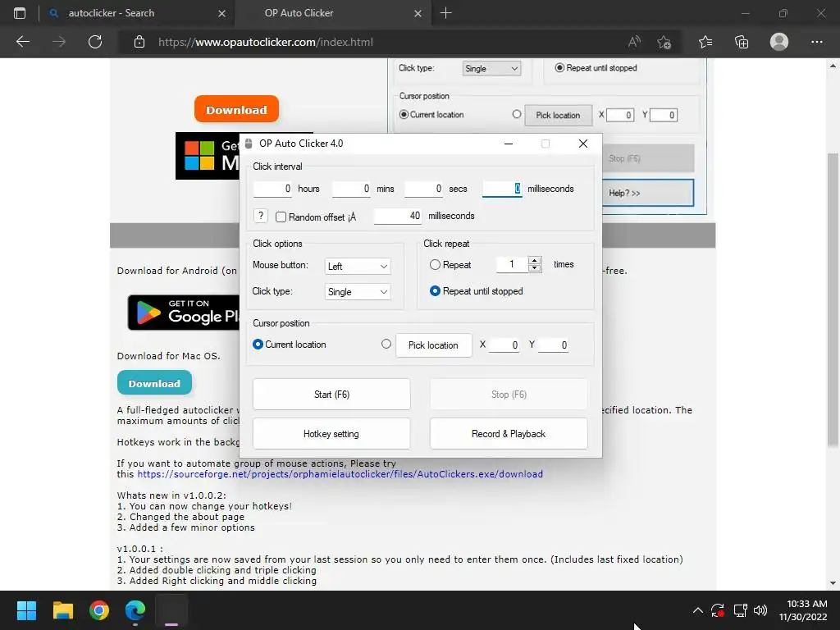
Task: Click the page vertical scrollbar thumb
Action: [x=833, y=299]
